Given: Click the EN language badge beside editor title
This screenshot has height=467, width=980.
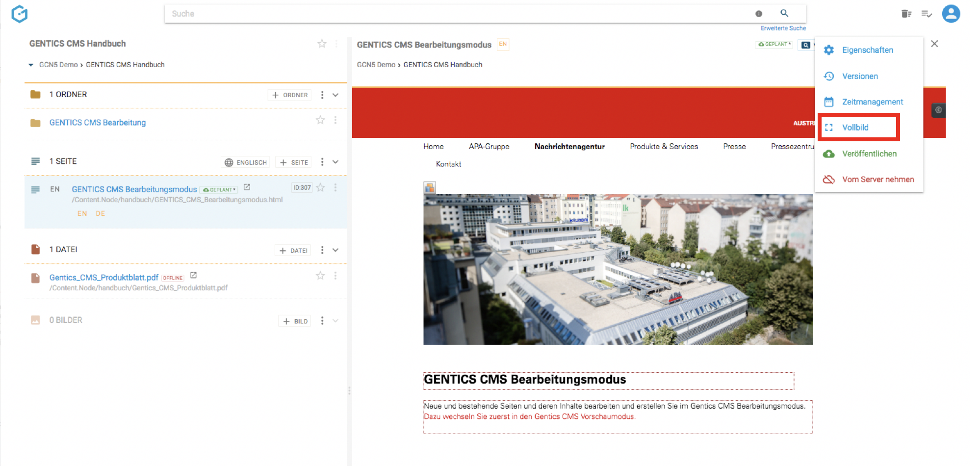Looking at the screenshot, I should pyautogui.click(x=503, y=44).
